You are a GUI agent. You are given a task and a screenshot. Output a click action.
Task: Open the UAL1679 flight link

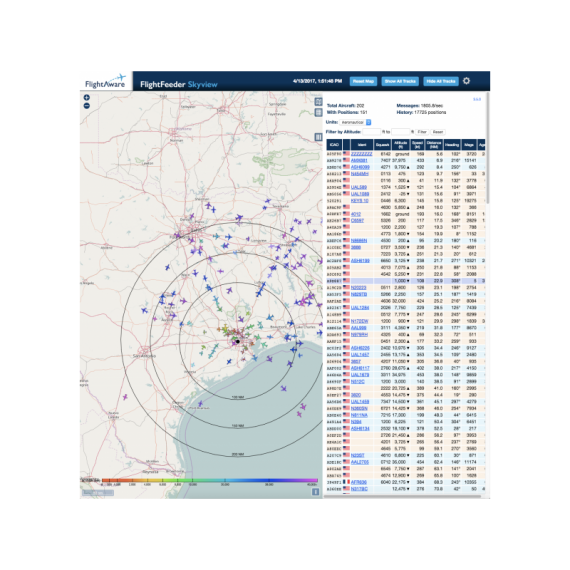pyautogui.click(x=360, y=375)
